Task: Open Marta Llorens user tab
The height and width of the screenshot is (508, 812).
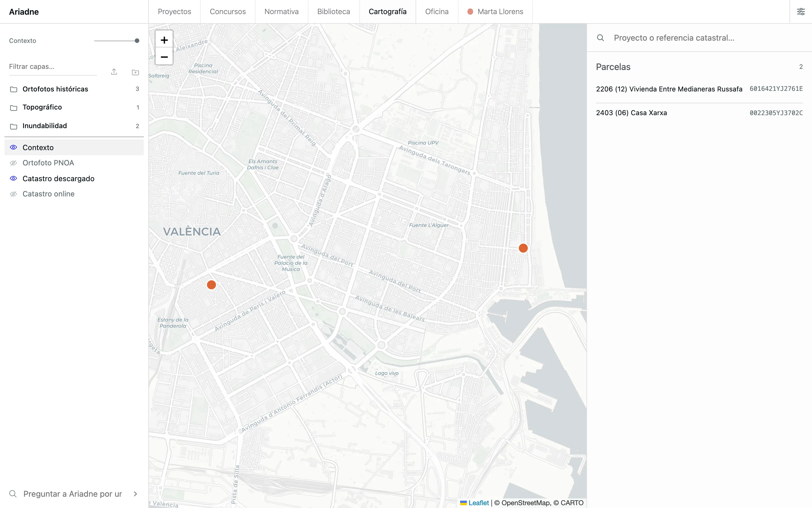Action: 495,11
